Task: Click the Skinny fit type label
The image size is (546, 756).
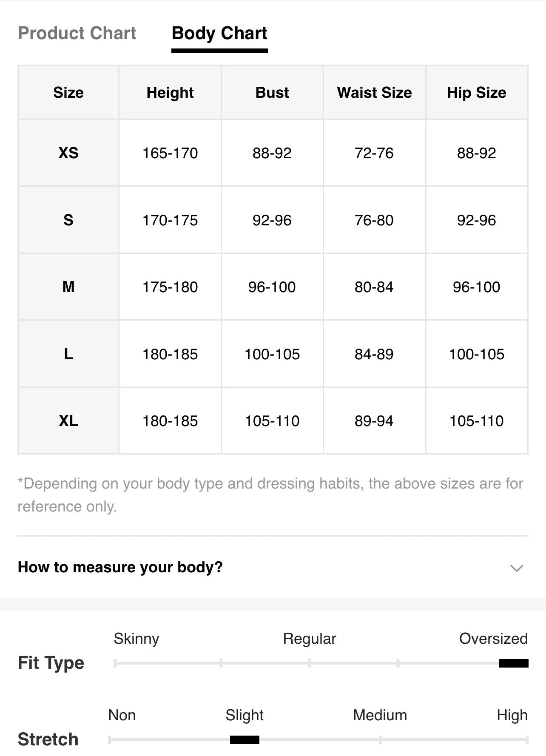Action: click(136, 639)
